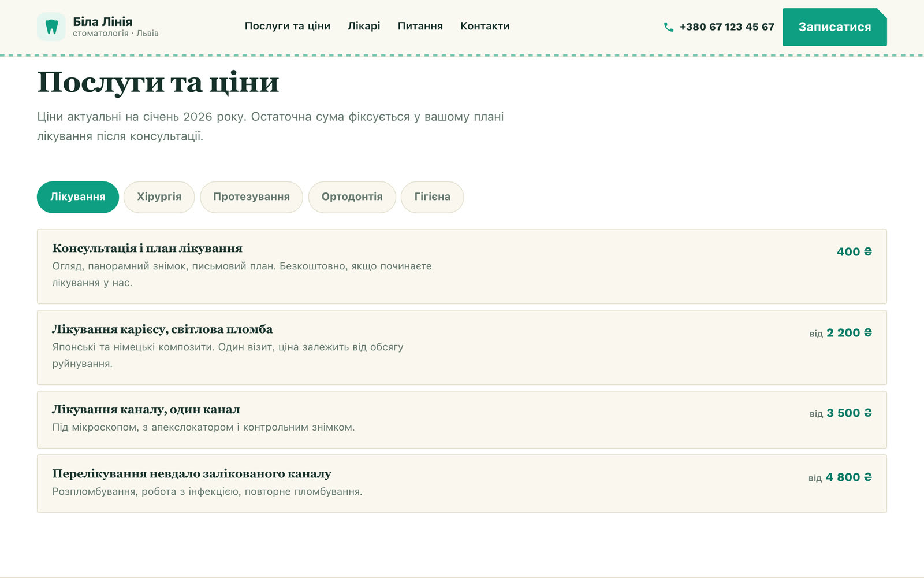Click the стоматологія · Львів tagline
This screenshot has width=924, height=578.
(115, 34)
